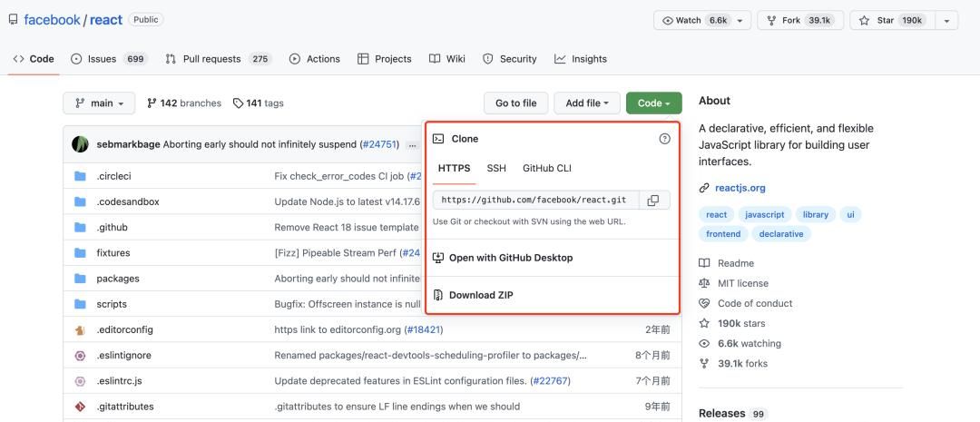
Task: Click the branches icon beside 142 branches
Action: (152, 103)
